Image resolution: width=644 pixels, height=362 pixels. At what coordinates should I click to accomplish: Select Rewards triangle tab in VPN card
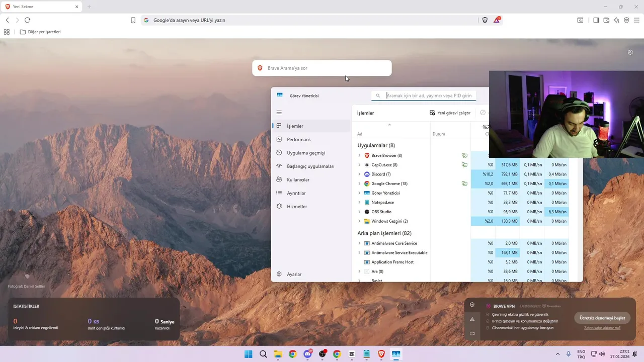pyautogui.click(x=472, y=319)
